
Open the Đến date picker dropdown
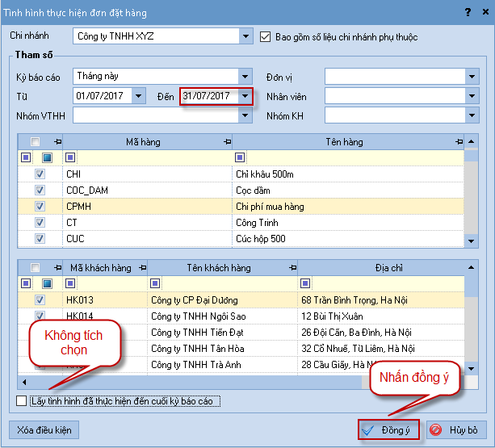[245, 96]
